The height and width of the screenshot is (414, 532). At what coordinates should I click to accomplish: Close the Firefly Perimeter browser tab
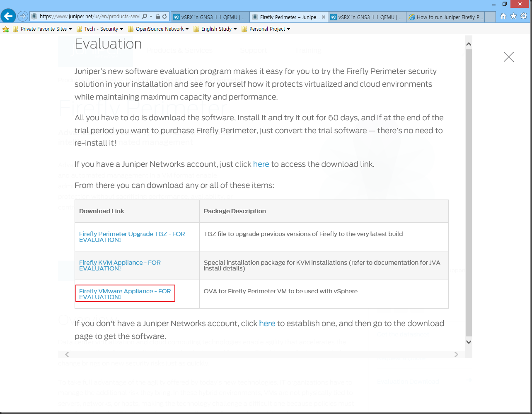point(324,17)
